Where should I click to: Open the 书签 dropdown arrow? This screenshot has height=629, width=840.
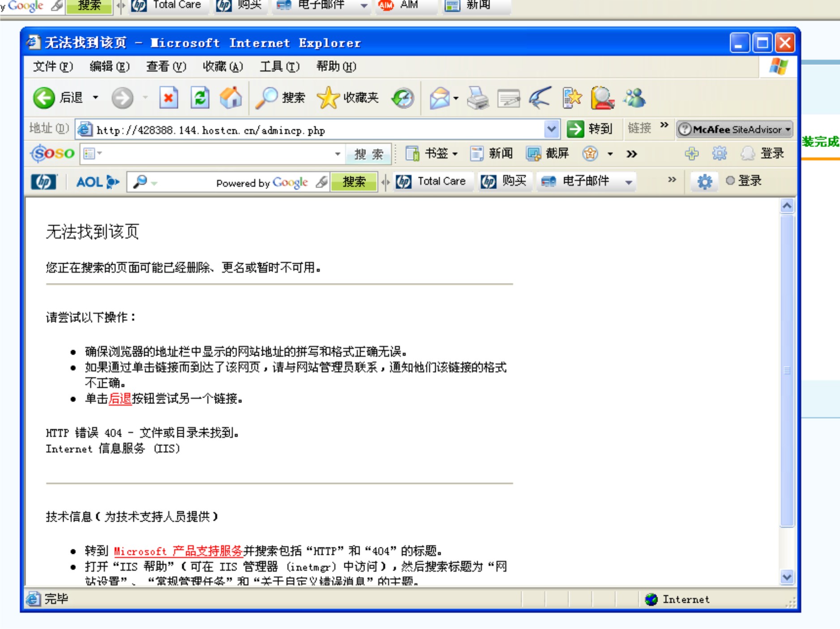(454, 154)
